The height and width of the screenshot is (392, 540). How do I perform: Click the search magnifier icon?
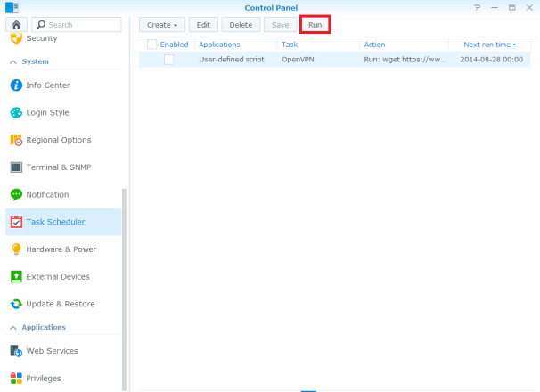(x=41, y=24)
